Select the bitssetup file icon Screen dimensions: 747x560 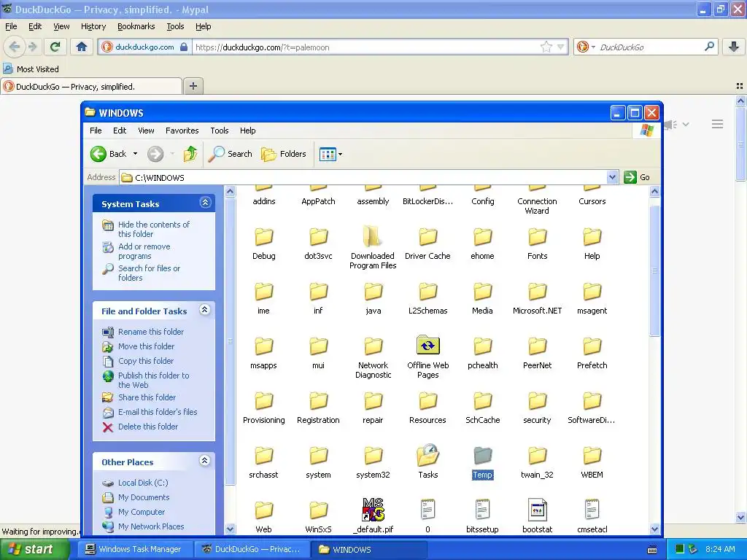(x=483, y=510)
